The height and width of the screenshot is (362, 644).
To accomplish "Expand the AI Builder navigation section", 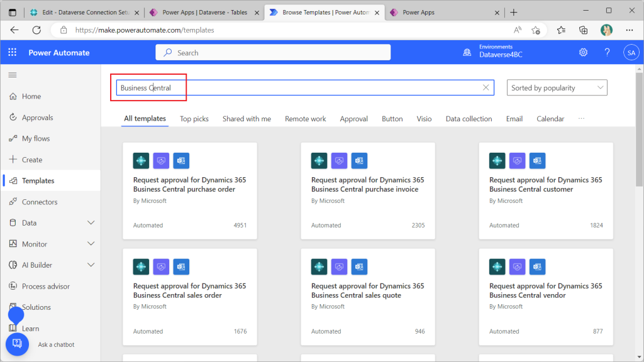I will pos(91,265).
